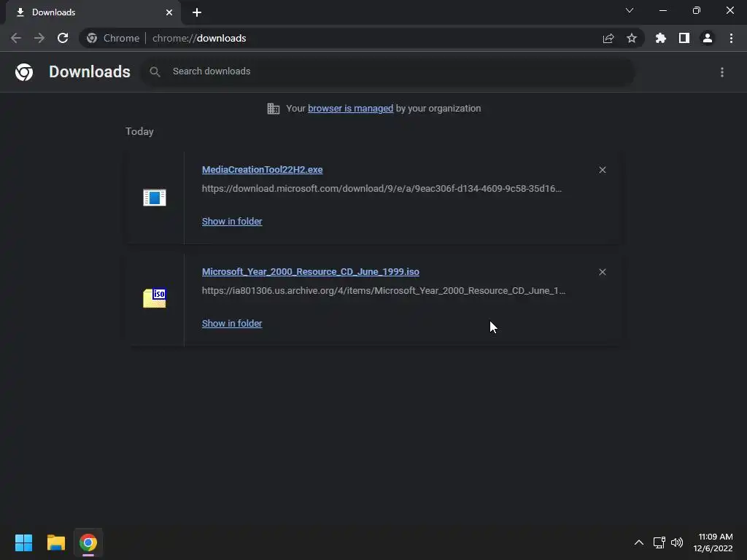Viewport: 747px width, 560px height.
Task: Click the share this page icon
Action: (x=608, y=38)
